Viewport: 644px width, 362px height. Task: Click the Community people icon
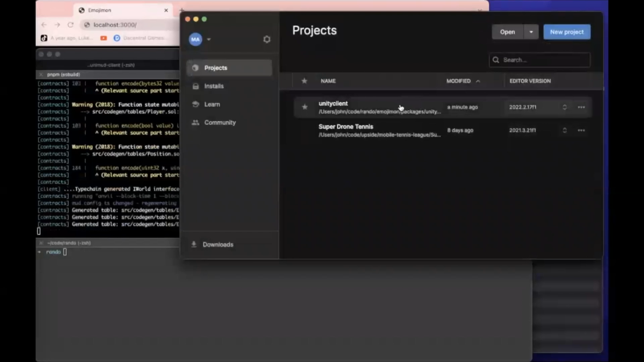point(196,123)
